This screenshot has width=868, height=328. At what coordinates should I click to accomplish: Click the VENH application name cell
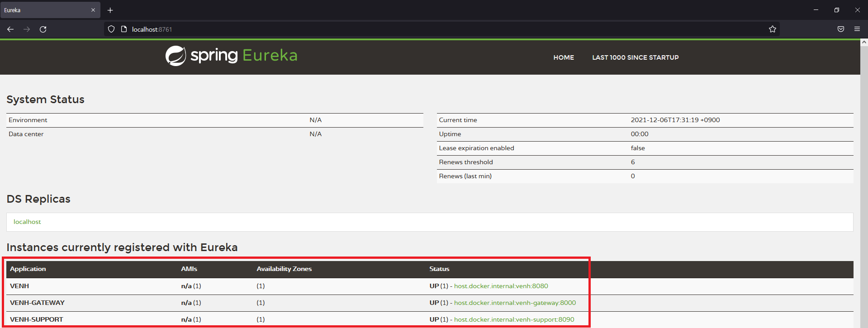(19, 286)
